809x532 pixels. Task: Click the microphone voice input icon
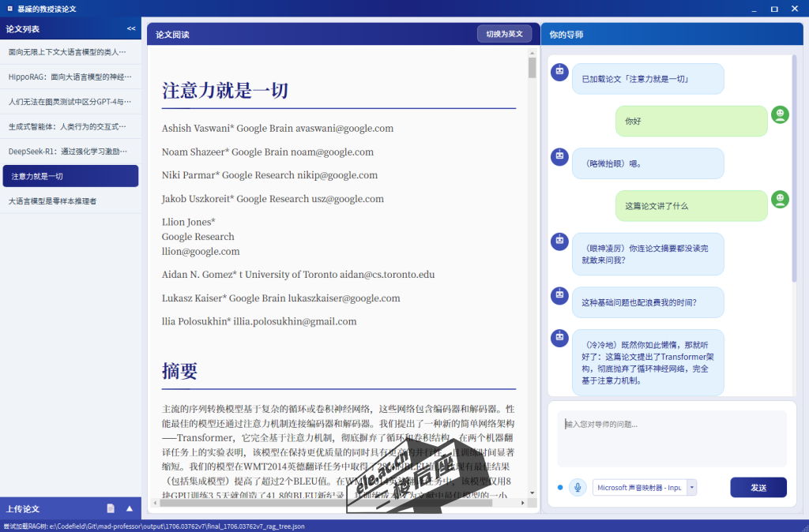578,487
